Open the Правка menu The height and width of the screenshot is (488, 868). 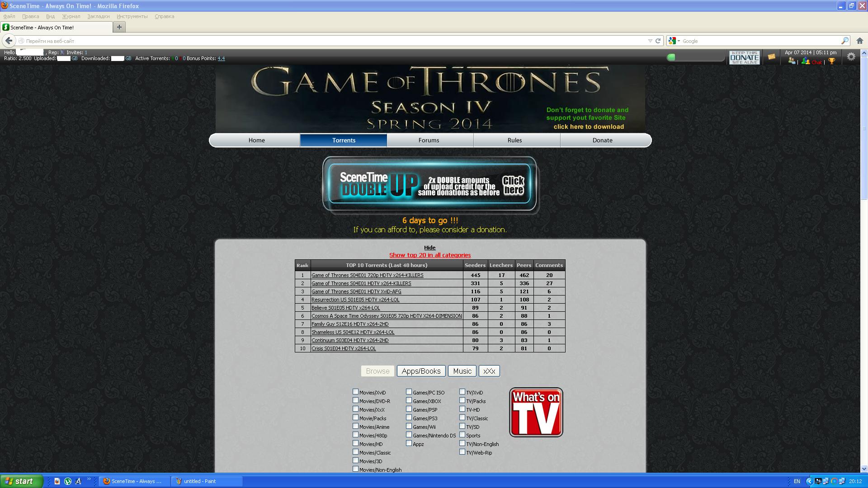30,16
